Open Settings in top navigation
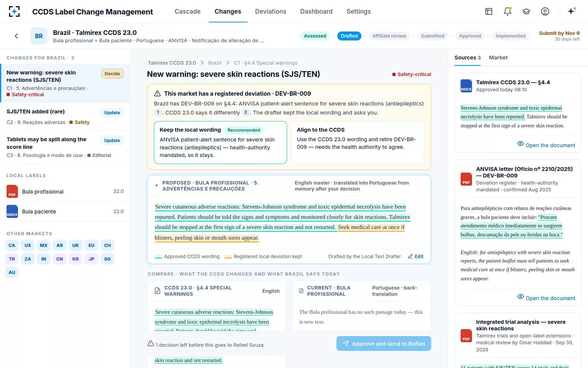This screenshot has width=588, height=368. click(359, 11)
